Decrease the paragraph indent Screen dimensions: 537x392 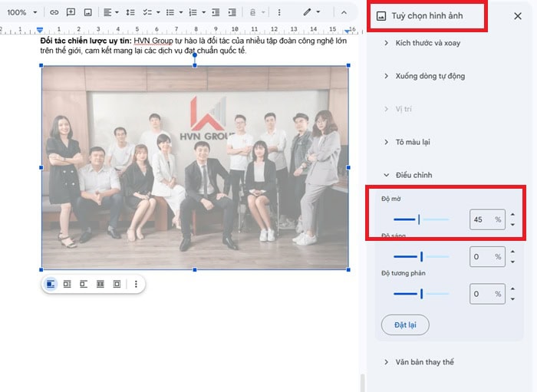pyautogui.click(x=216, y=13)
